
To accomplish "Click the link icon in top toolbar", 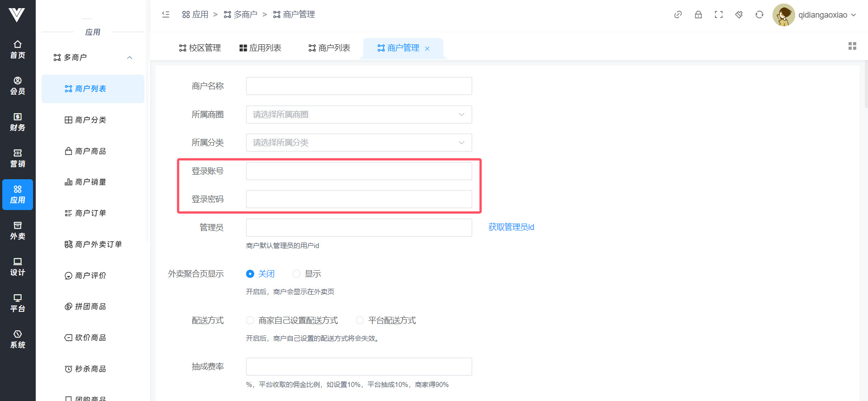I will point(678,14).
